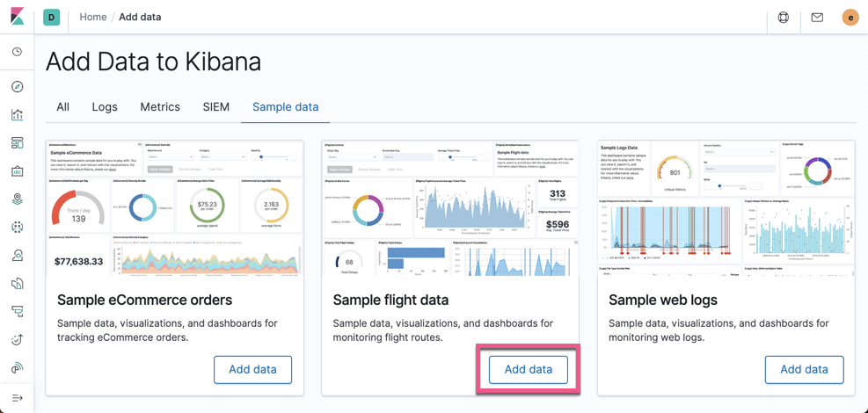This screenshot has height=413, width=868.
Task: Expand the side navigation menu
Action: click(x=18, y=398)
